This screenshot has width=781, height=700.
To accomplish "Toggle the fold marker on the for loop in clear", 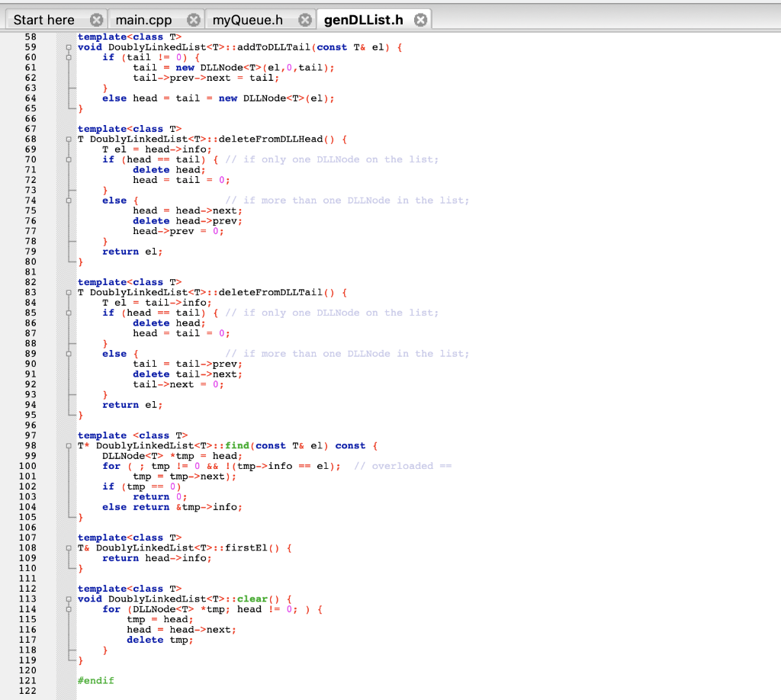I will pyautogui.click(x=69, y=608).
